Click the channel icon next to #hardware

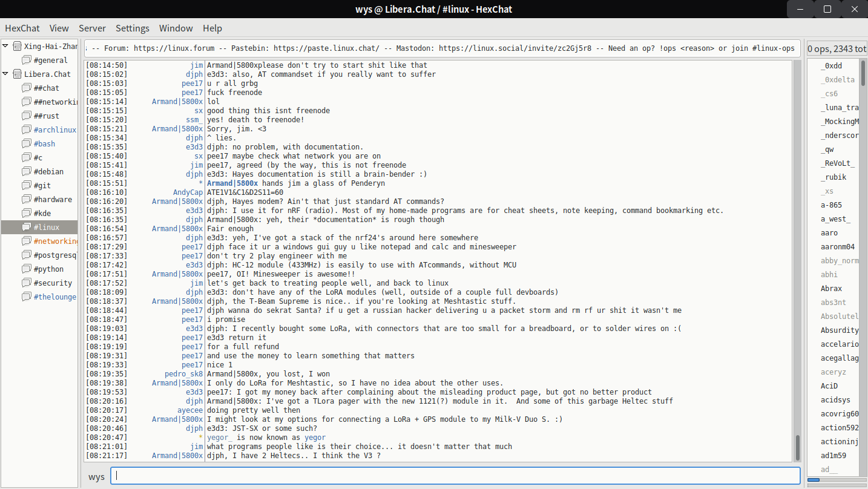pos(26,199)
